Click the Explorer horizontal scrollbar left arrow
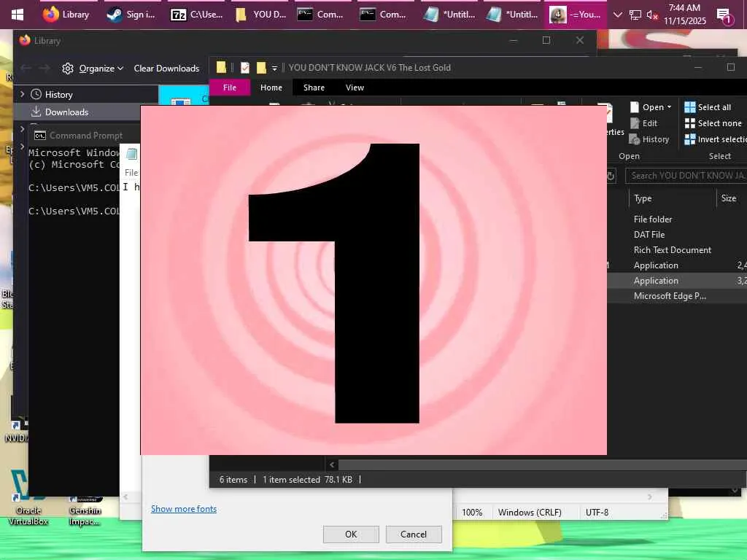The width and height of the screenshot is (747, 560). (332, 464)
